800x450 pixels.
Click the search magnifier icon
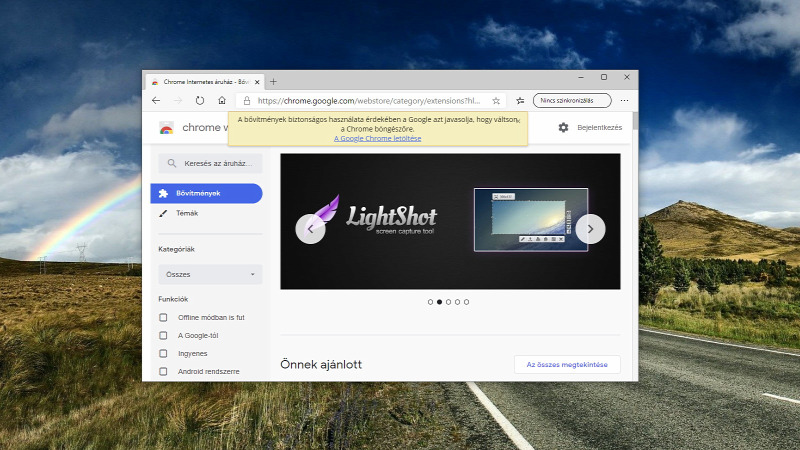pos(172,163)
